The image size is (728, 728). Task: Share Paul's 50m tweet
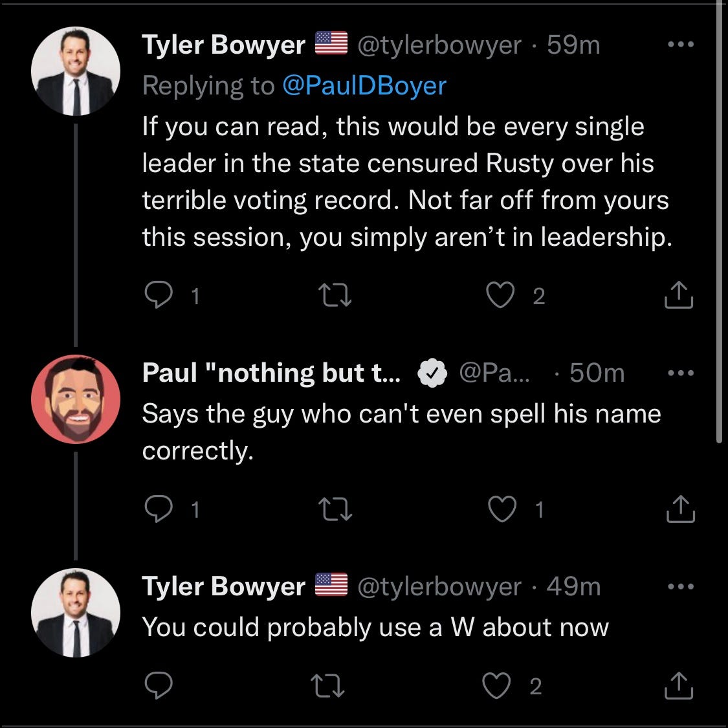680,509
